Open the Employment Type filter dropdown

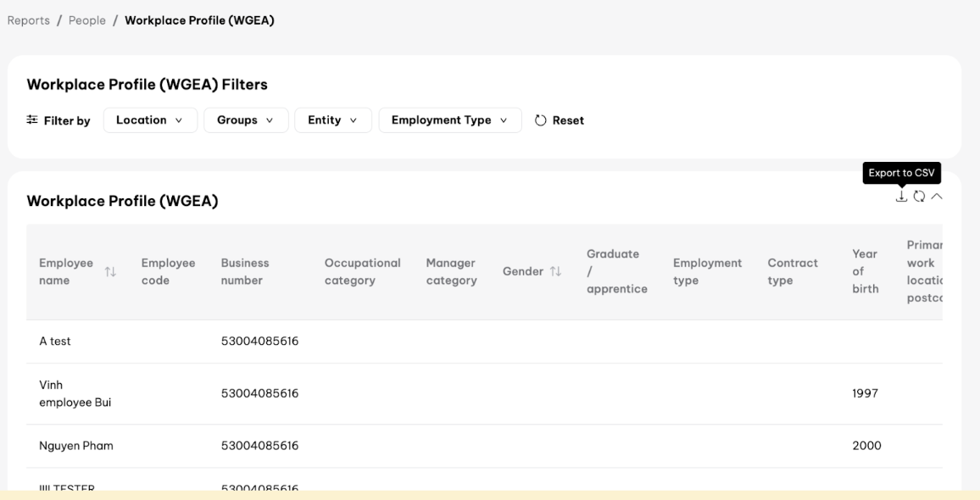(x=449, y=120)
